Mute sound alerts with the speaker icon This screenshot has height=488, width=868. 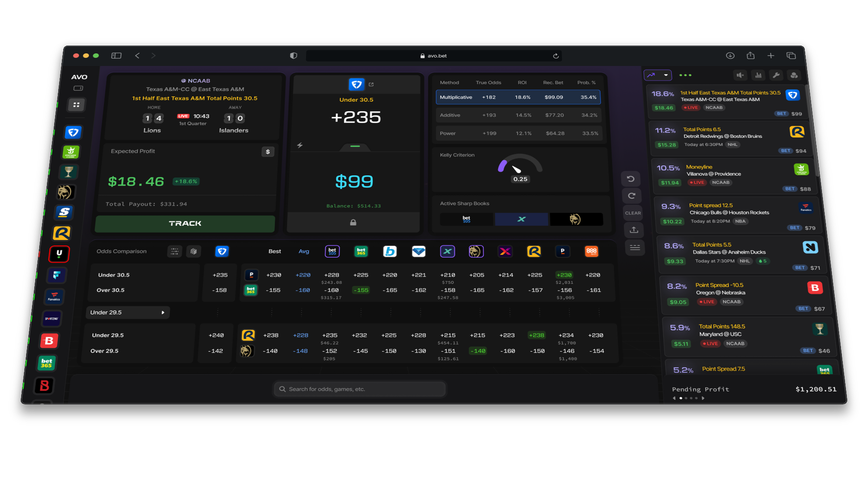[x=740, y=75]
